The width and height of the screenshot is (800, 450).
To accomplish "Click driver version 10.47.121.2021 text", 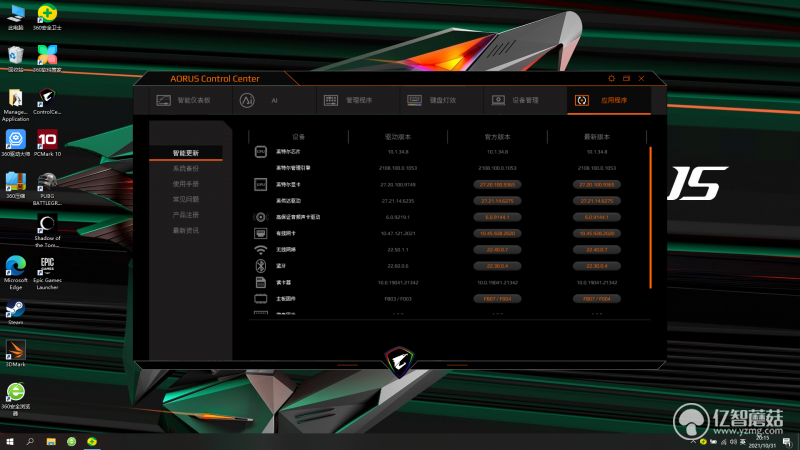I will pyautogui.click(x=398, y=234).
